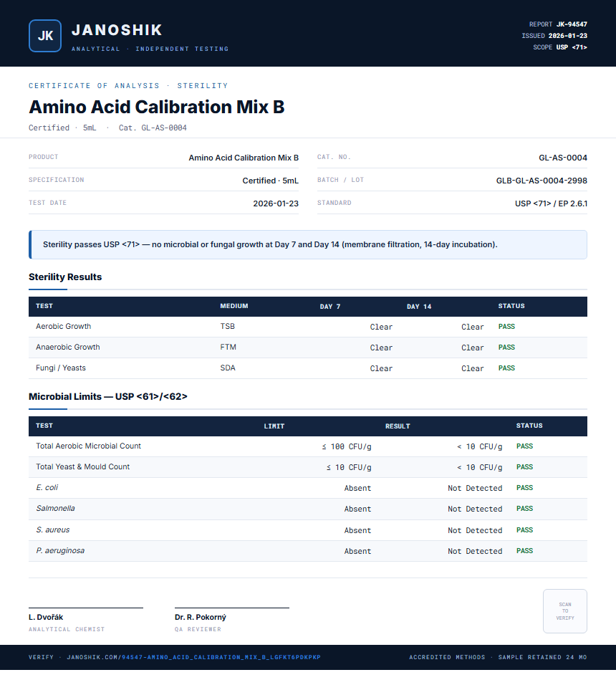Select the title Amino Acid Calibration Mix B
The height and width of the screenshot is (690, 616).
[x=157, y=107]
